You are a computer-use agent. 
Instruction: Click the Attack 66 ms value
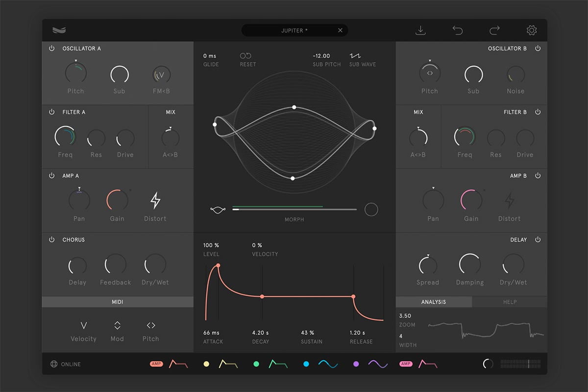[212, 333]
